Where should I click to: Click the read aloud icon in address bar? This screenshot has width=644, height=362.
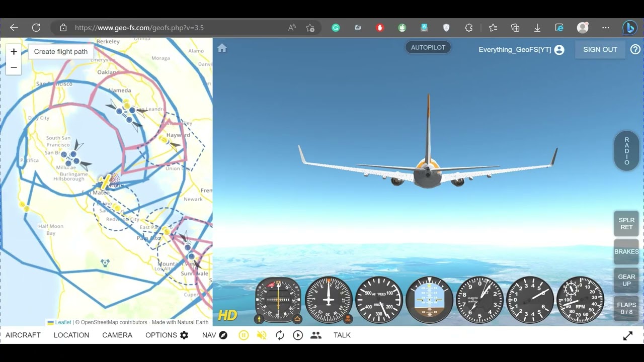292,28
